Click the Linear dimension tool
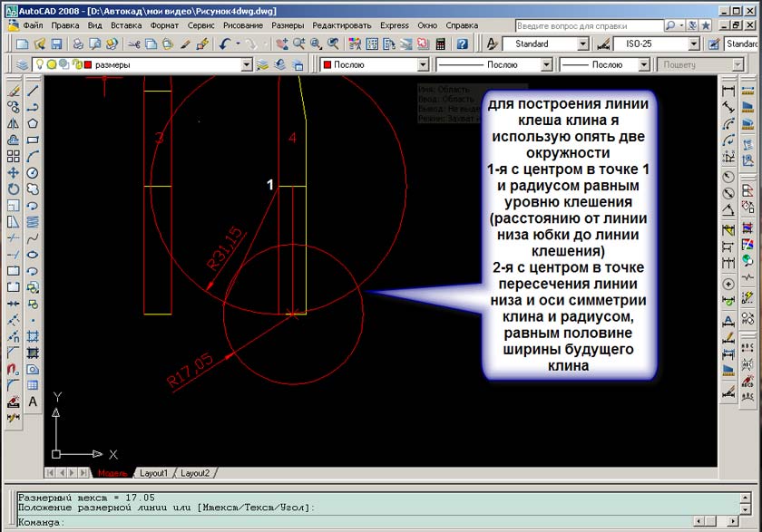 [728, 91]
